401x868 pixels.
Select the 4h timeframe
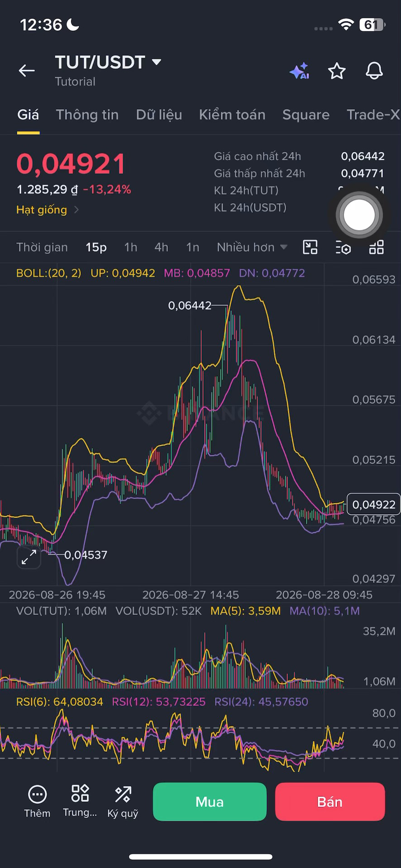coord(161,247)
